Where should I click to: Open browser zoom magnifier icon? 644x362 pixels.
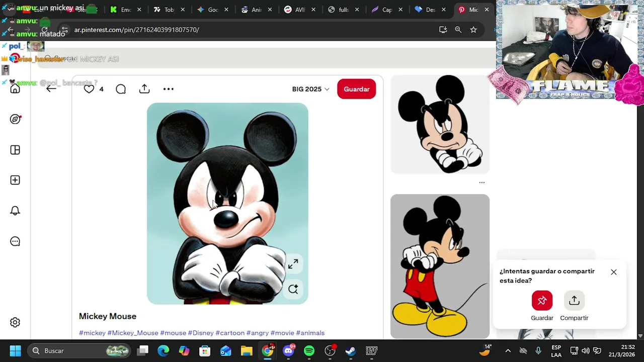click(458, 30)
